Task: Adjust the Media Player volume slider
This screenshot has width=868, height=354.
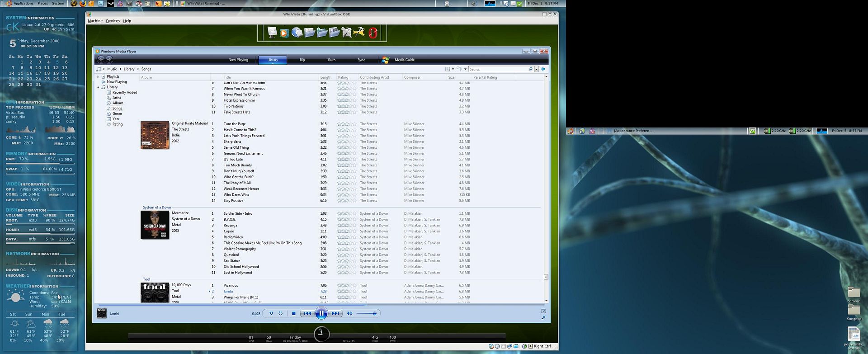Action: coord(367,313)
